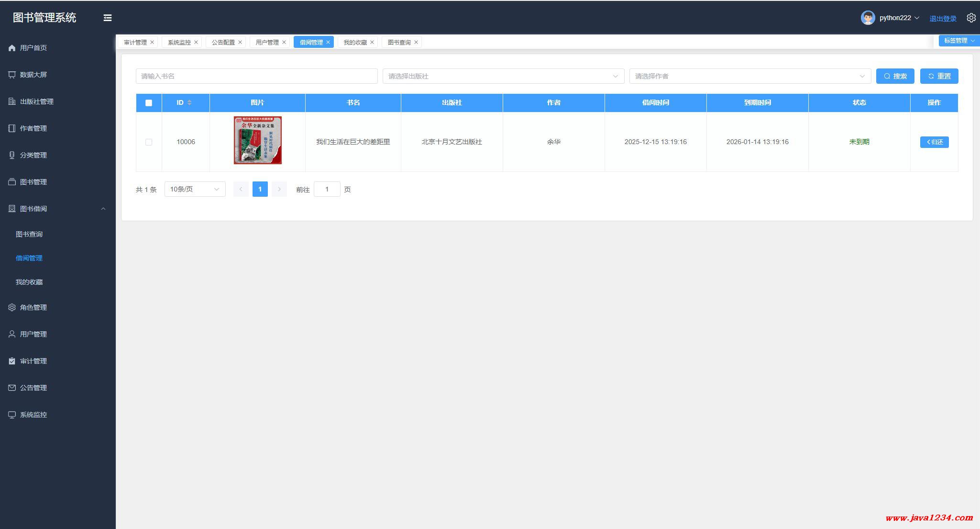
Task: Open 图书查询 in sidebar submenu
Action: (x=29, y=234)
